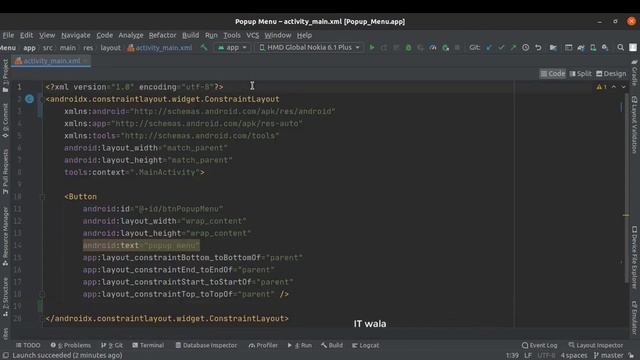Open the app run configuration dropdown
This screenshot has width=640, height=360.
coord(232,48)
